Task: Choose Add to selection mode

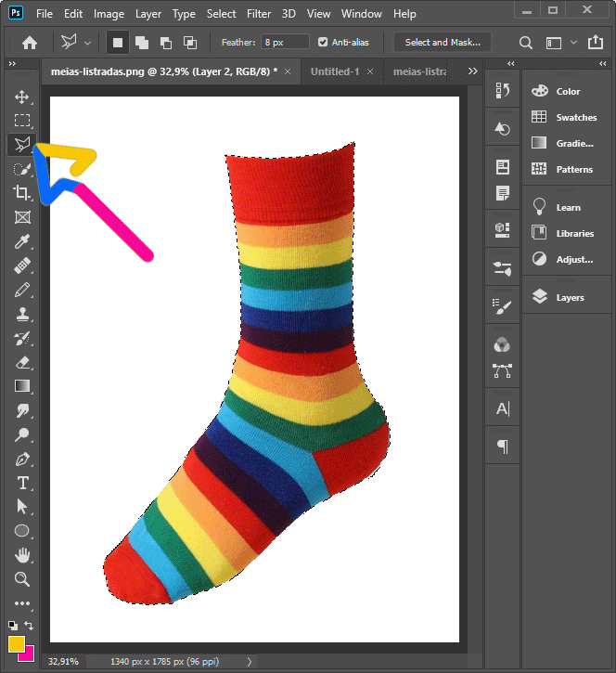Action: [x=142, y=43]
